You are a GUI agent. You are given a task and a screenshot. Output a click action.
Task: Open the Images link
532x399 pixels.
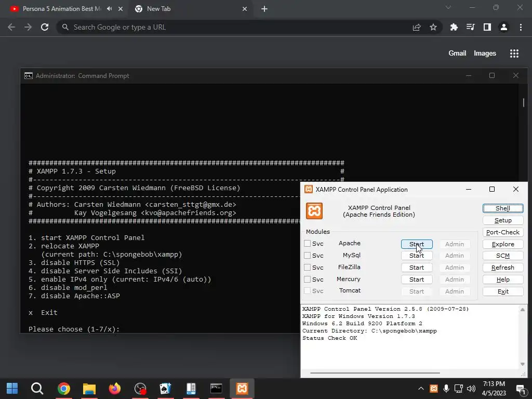click(x=485, y=54)
